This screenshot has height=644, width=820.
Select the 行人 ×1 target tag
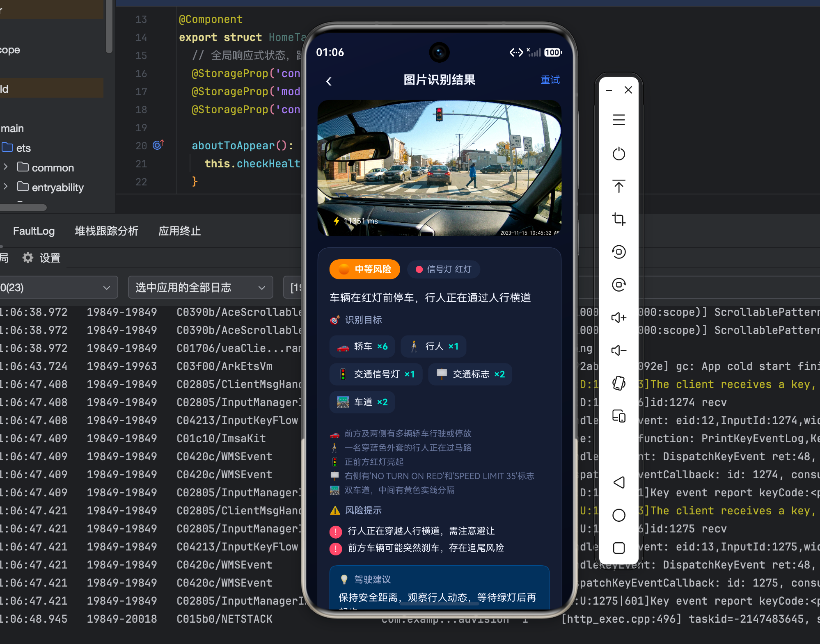coord(433,347)
